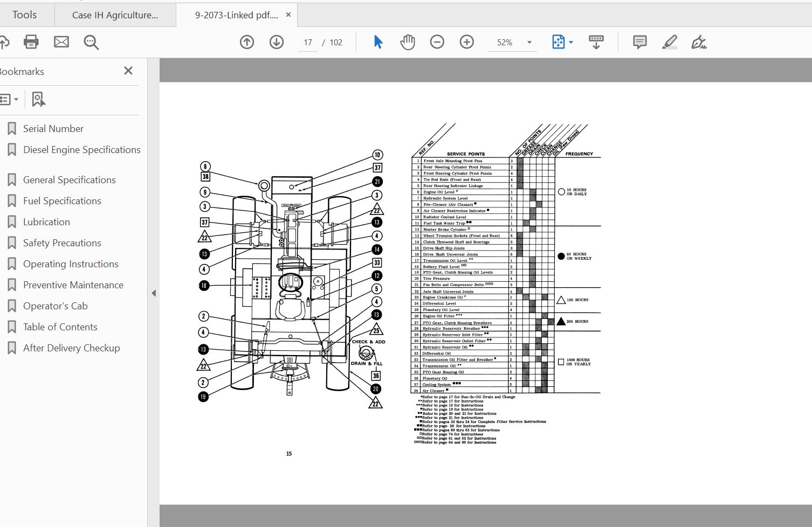The width and height of the screenshot is (812, 527).
Task: Open the Sign document pen tool
Action: [x=699, y=42]
